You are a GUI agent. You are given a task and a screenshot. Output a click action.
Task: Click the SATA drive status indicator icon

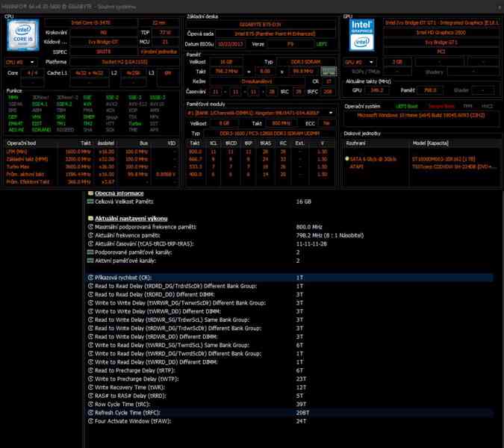point(346,158)
